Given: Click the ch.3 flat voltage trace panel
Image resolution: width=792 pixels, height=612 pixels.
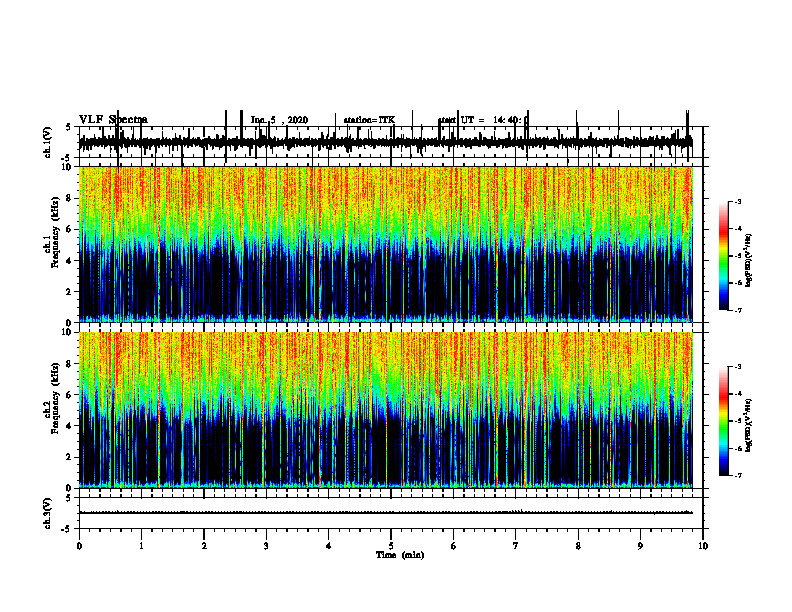Looking at the screenshot, I should click(x=390, y=513).
